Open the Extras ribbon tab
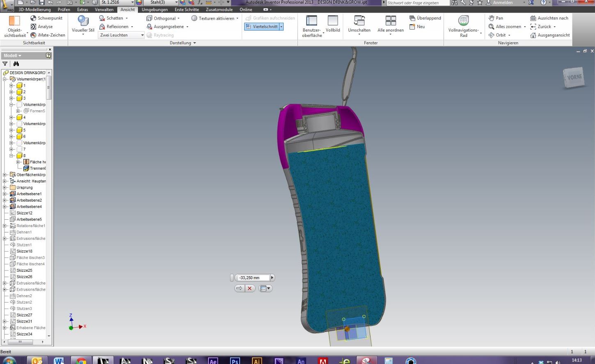Viewport: 595px width, 364px height. [x=82, y=9]
